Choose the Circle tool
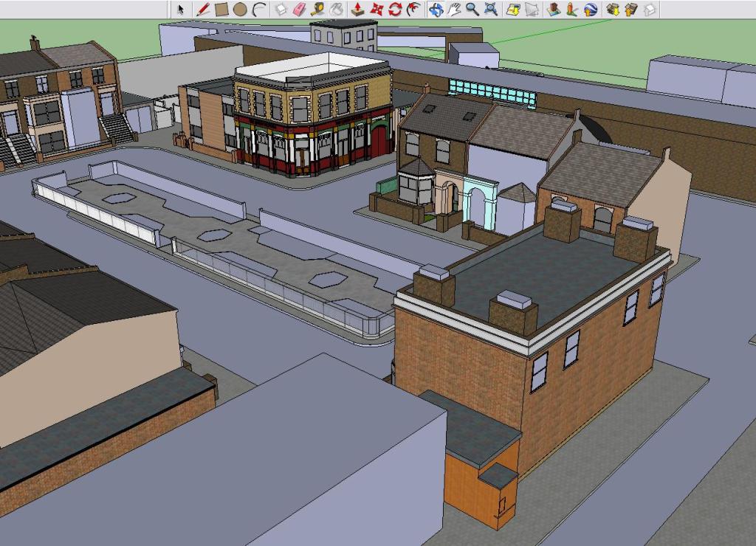Screen dimensions: 756x546 (x=240, y=10)
